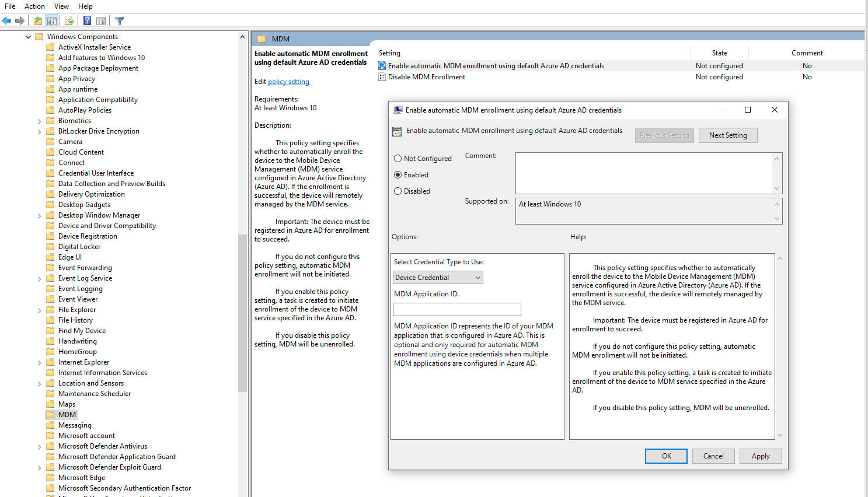868x497 pixels.
Task: Expand the BitLocker Drive Encryption tree node
Action: 40,131
